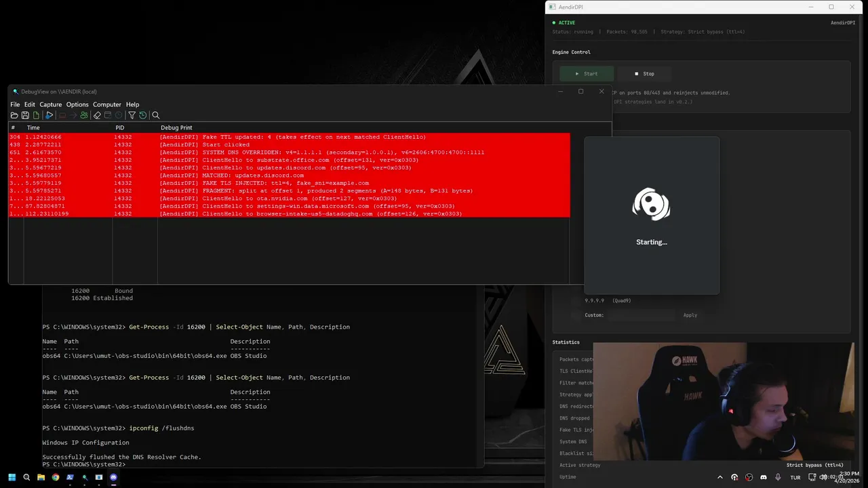Image resolution: width=868 pixels, height=488 pixels.
Task: Open Google Chrome from the taskbar
Action: pyautogui.click(x=56, y=477)
